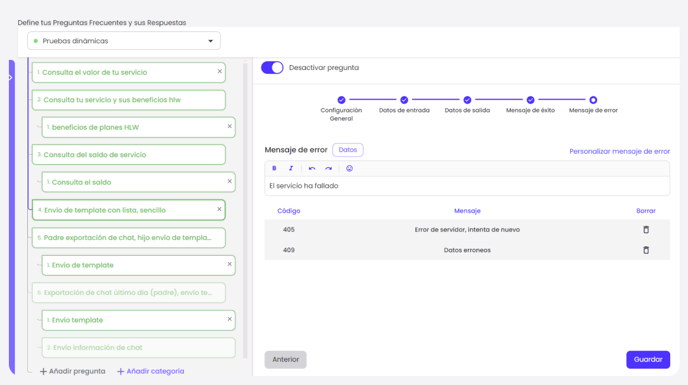Select sub-question 'beneficios de planes HLW'

pyautogui.click(x=138, y=127)
